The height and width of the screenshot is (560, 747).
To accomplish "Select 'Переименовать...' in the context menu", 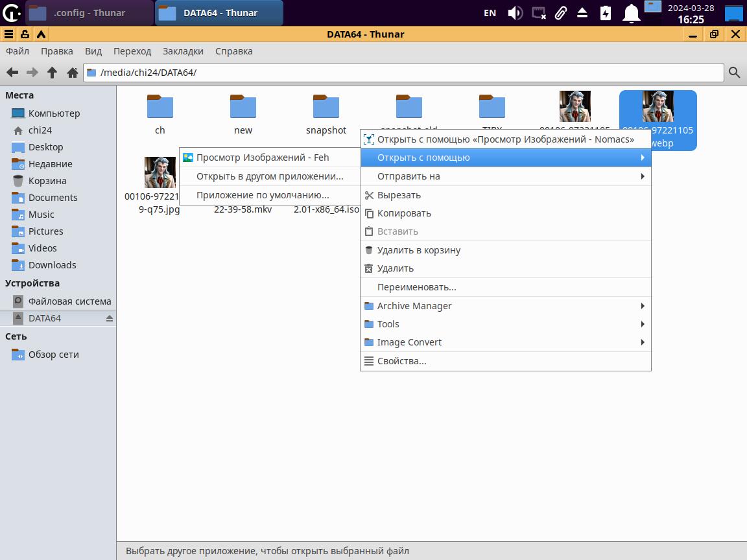I will (x=416, y=287).
